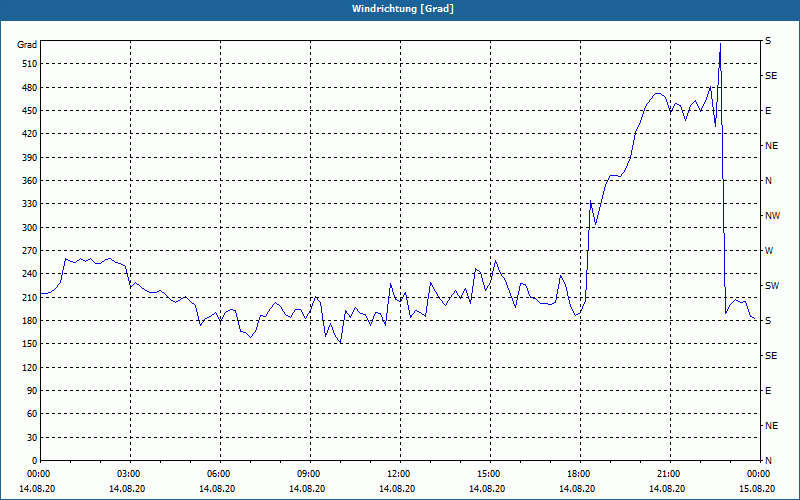Click the 180 degree axis label

coord(29,321)
